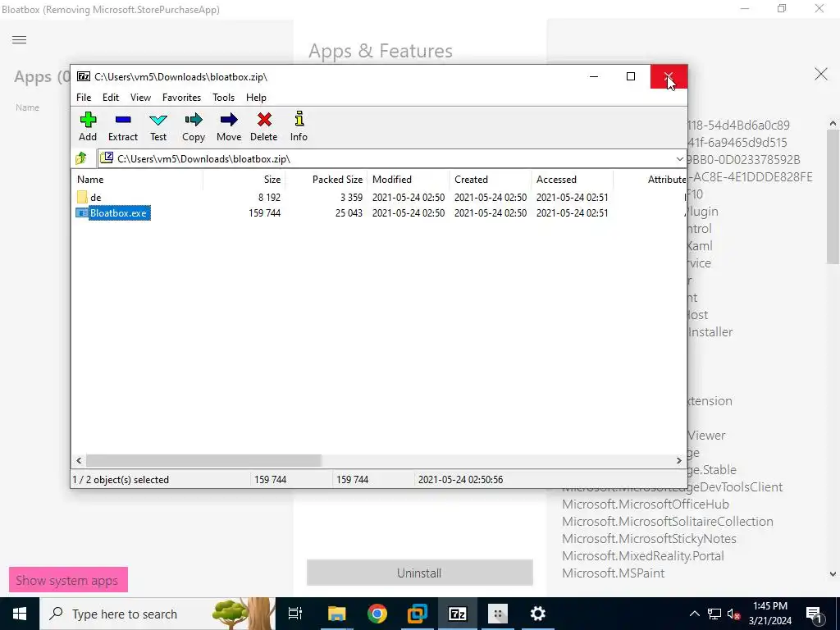Open the Edit menu
This screenshot has height=630, width=840.
coord(111,97)
